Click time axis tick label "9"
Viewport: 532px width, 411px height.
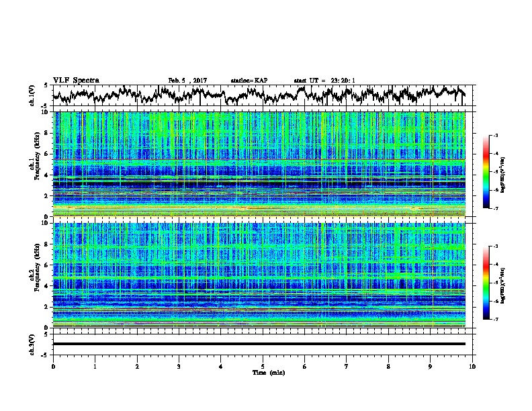(430, 367)
